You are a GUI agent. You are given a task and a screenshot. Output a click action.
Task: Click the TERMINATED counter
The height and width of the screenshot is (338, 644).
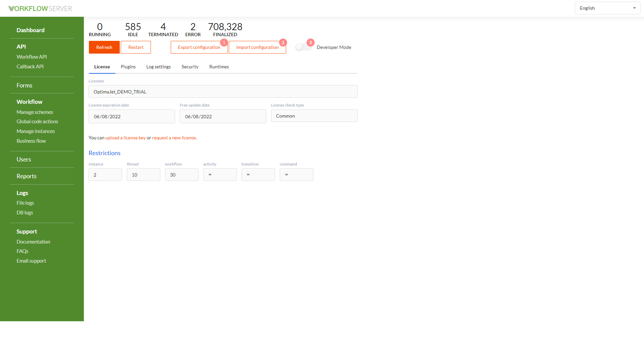point(163,29)
